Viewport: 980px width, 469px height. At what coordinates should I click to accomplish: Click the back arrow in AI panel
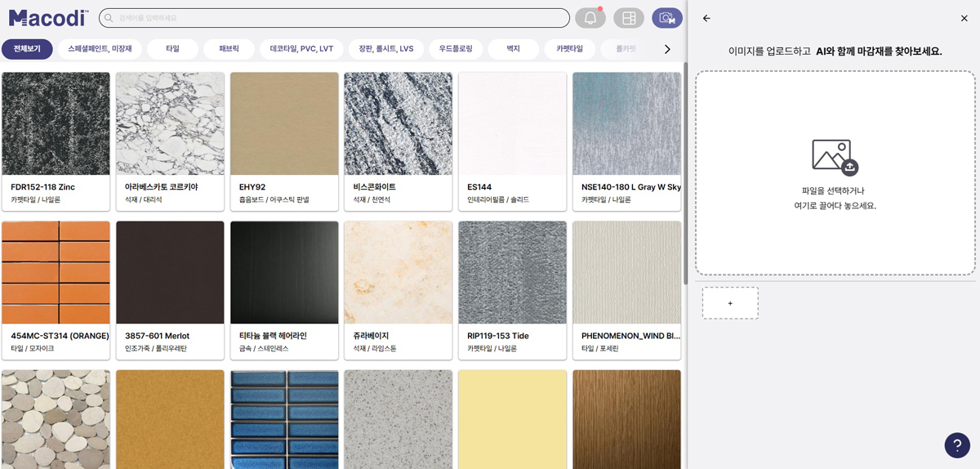[706, 18]
